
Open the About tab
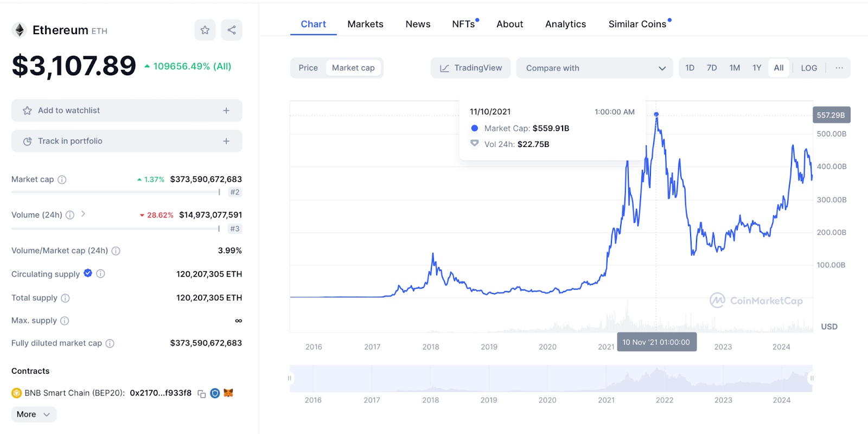click(510, 24)
